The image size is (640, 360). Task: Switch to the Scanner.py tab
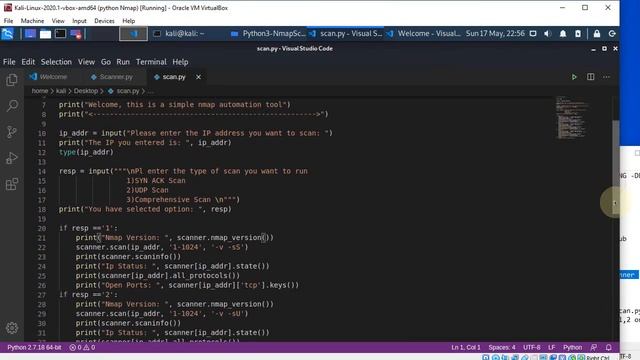point(112,77)
